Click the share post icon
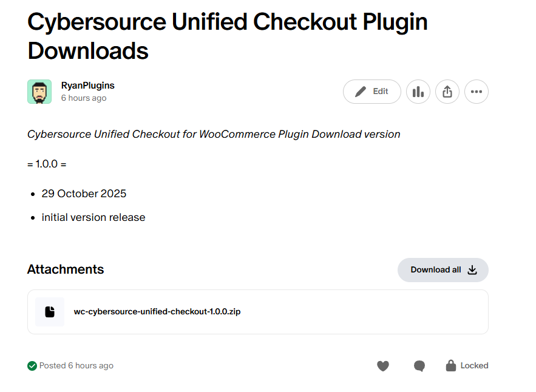This screenshot has height=392, width=536. [x=447, y=92]
